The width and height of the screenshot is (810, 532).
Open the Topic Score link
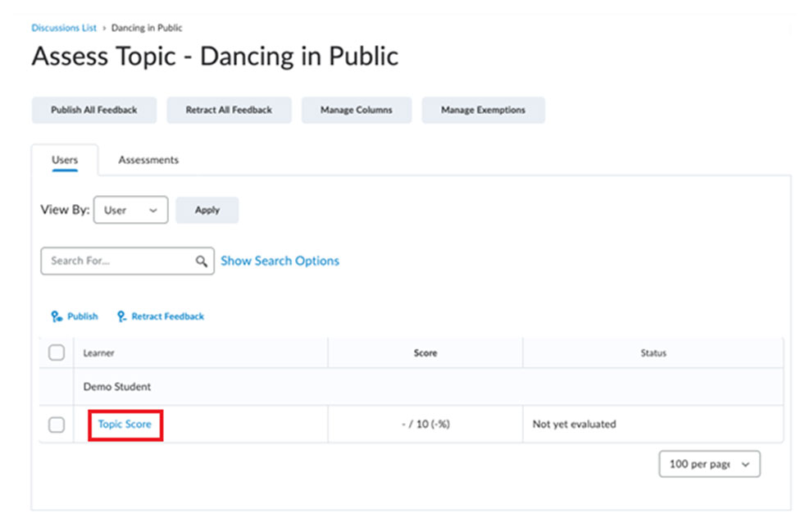(125, 425)
